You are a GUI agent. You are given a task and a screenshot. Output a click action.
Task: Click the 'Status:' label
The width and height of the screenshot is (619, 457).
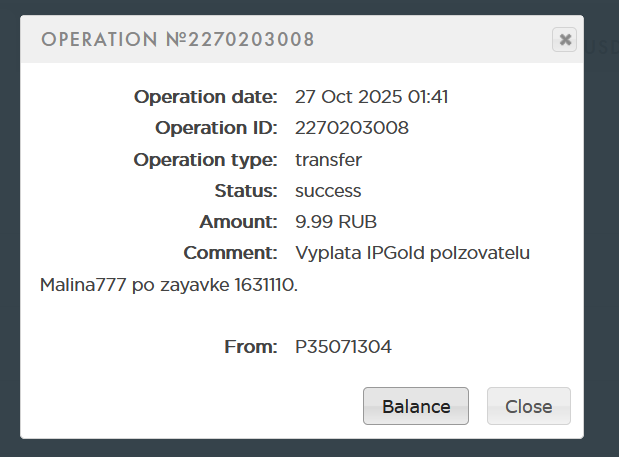coord(245,190)
